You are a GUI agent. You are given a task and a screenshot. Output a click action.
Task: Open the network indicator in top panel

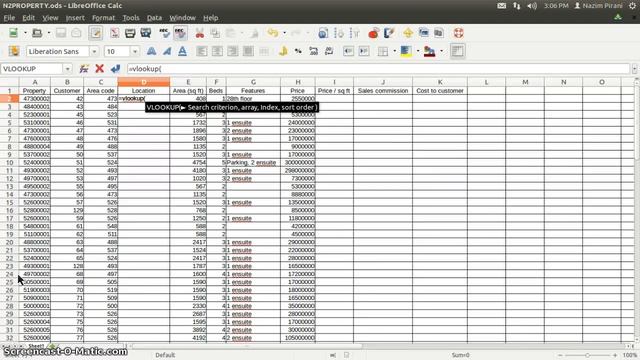click(517, 6)
